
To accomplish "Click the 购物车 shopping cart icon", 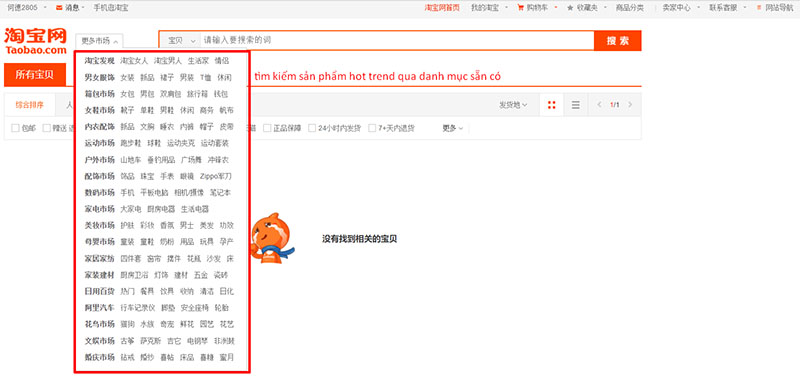I will coord(520,8).
